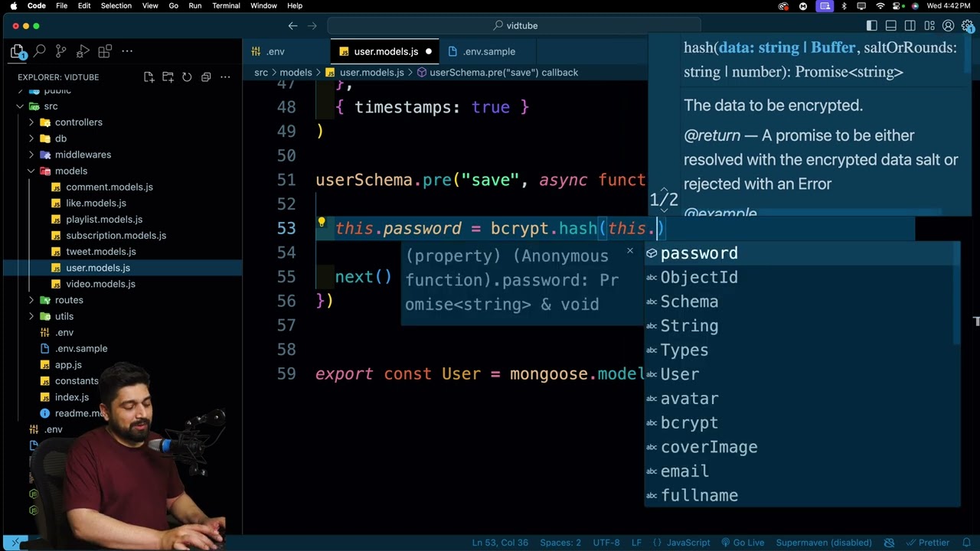Select indentation Spaces: 2
The width and height of the screenshot is (980, 551).
tap(560, 543)
